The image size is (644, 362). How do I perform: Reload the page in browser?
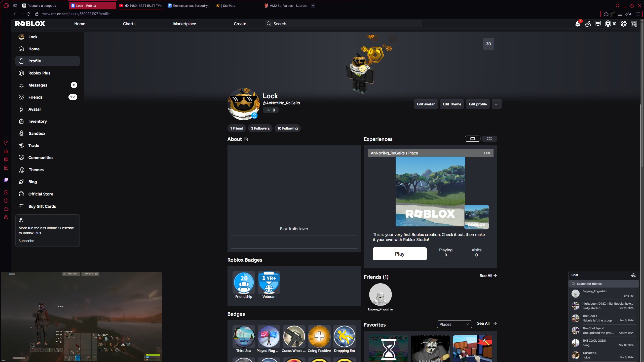click(28, 14)
